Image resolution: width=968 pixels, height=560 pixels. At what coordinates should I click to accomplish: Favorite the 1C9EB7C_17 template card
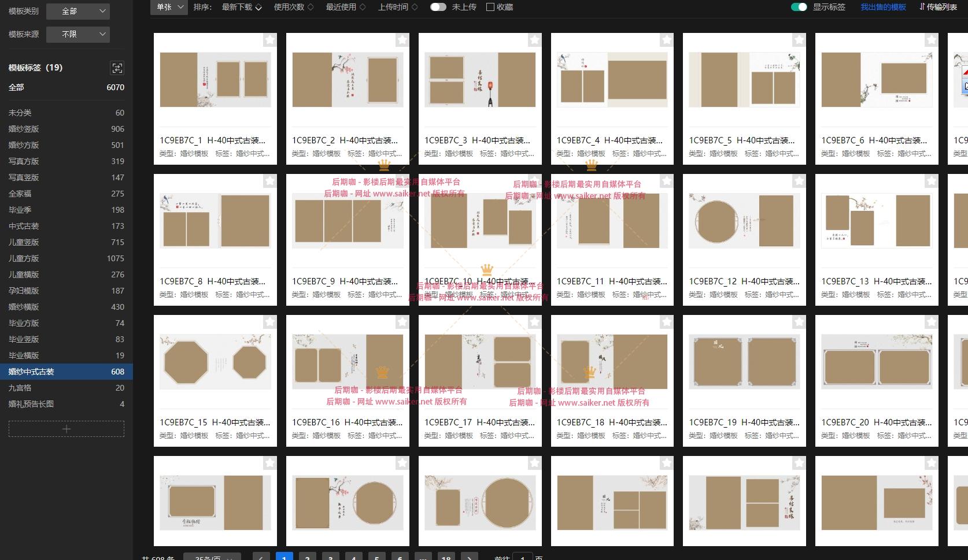coord(535,322)
